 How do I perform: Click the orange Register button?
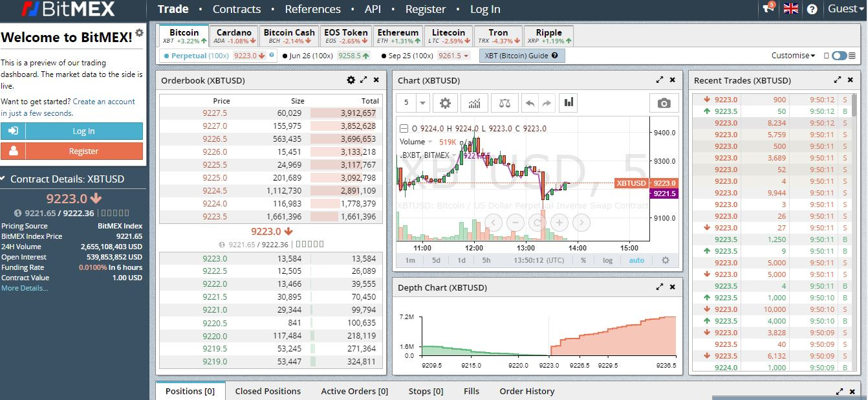pyautogui.click(x=72, y=151)
